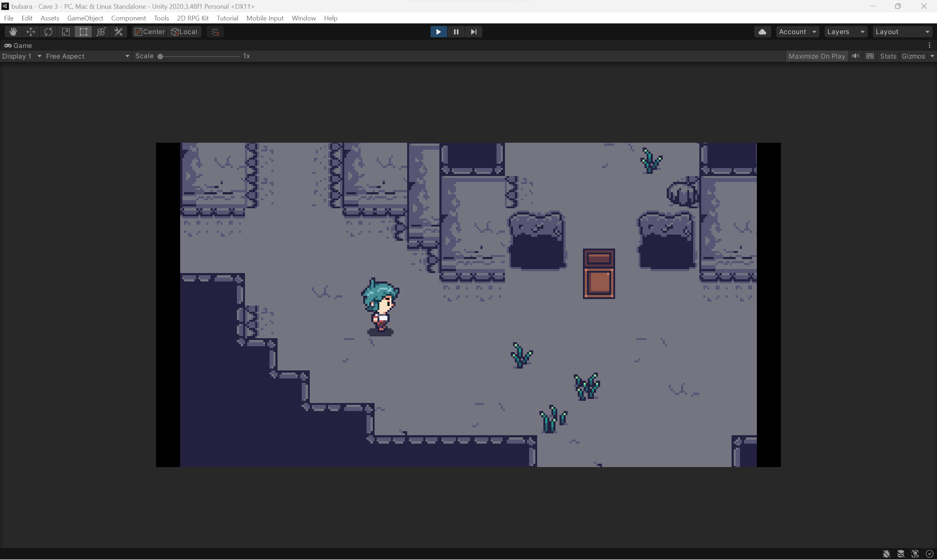Click the teal-haired character sprite
This screenshot has height=560, width=937.
380,306
